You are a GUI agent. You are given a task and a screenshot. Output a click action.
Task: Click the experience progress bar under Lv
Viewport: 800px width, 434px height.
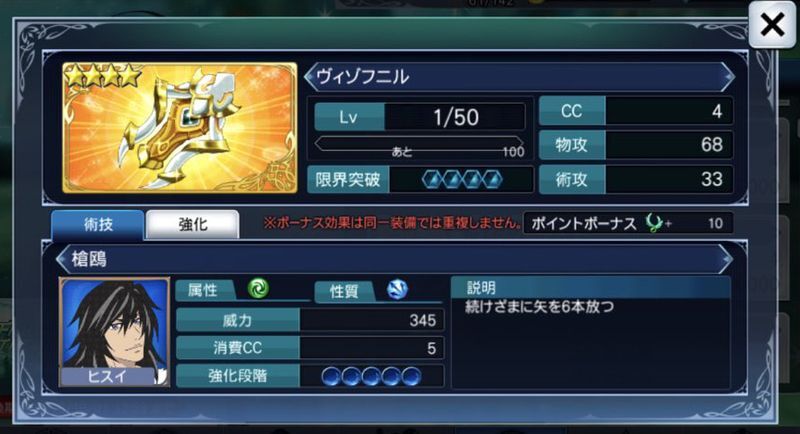pyautogui.click(x=419, y=144)
